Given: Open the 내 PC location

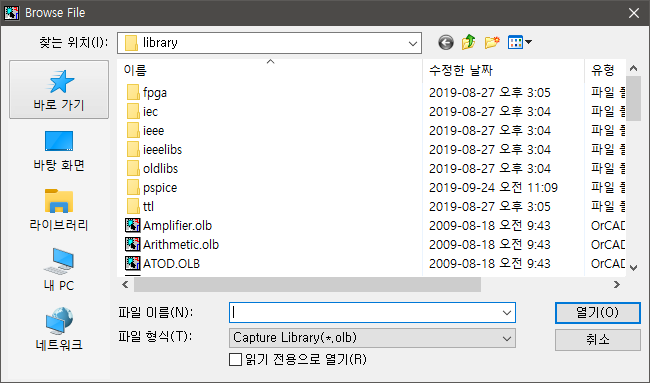Looking at the screenshot, I should [x=59, y=270].
